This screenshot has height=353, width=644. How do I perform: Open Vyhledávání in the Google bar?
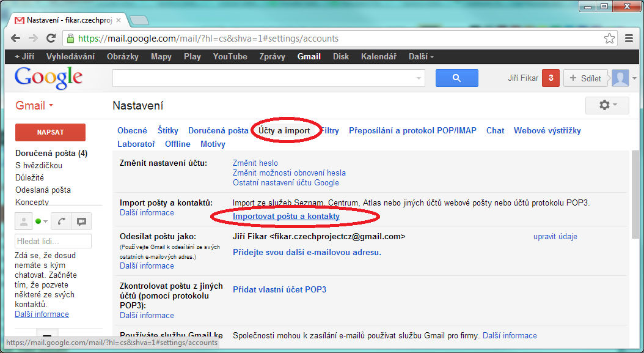pyautogui.click(x=70, y=57)
